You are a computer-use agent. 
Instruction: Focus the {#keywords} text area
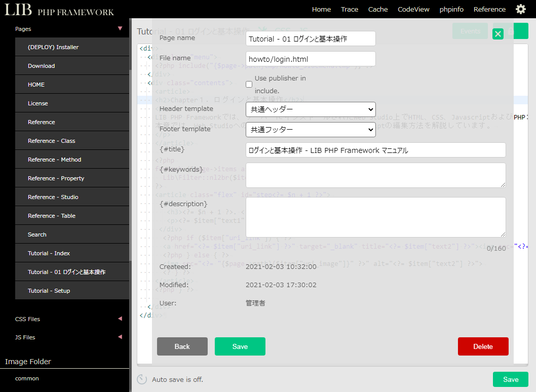tap(375, 175)
